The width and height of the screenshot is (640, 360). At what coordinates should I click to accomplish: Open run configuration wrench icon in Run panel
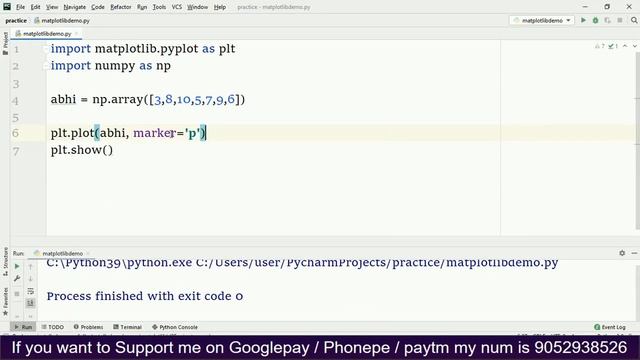(x=17, y=279)
